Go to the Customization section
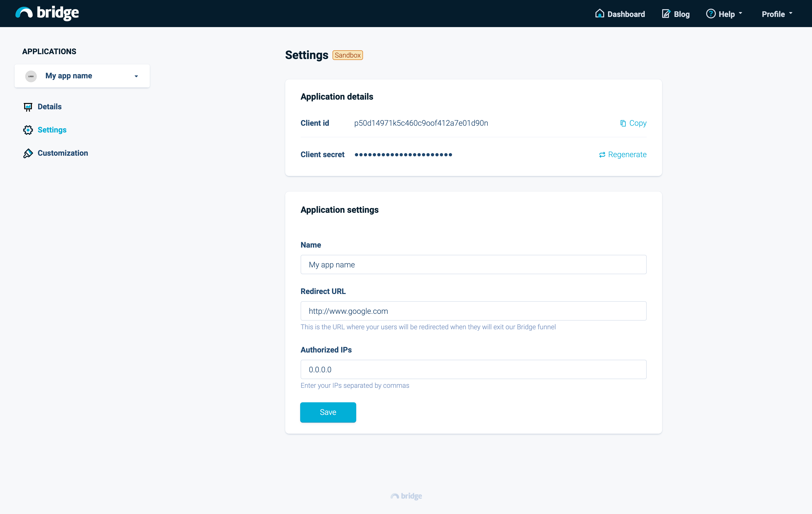This screenshot has width=812, height=514. point(63,153)
